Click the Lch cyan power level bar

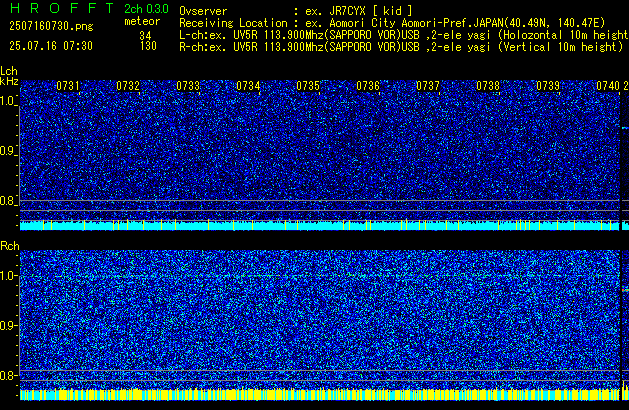pyautogui.click(x=320, y=225)
